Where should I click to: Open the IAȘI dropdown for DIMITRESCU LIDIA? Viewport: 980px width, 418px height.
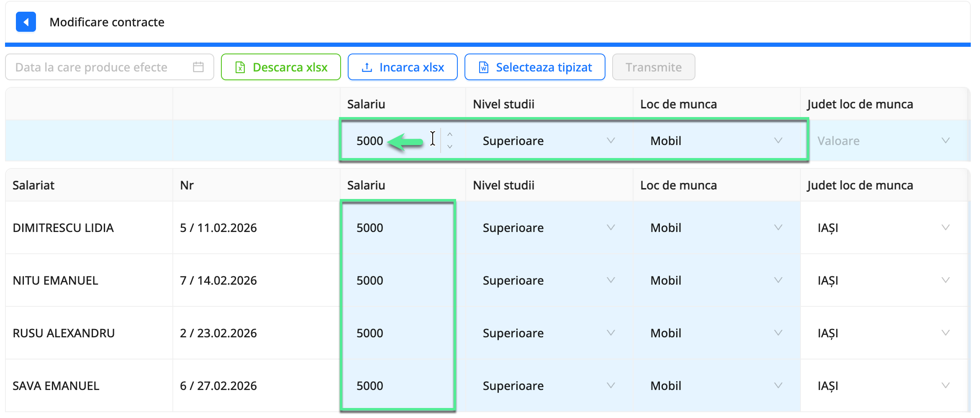[946, 227]
